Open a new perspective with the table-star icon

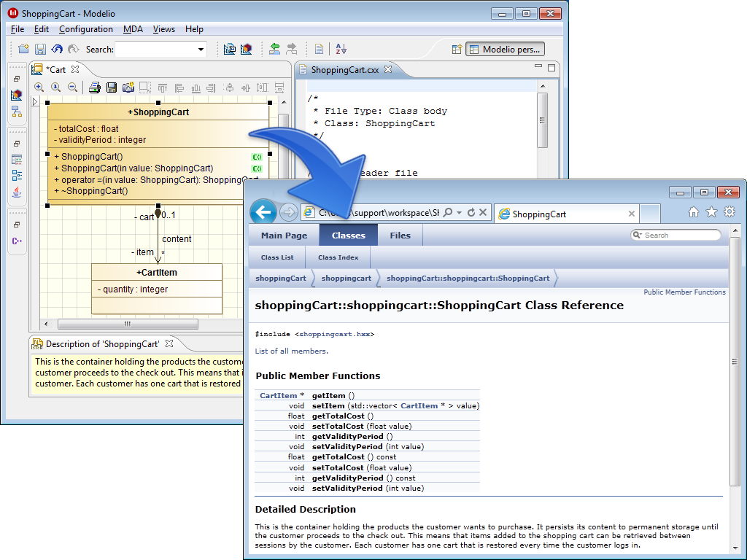coord(457,49)
